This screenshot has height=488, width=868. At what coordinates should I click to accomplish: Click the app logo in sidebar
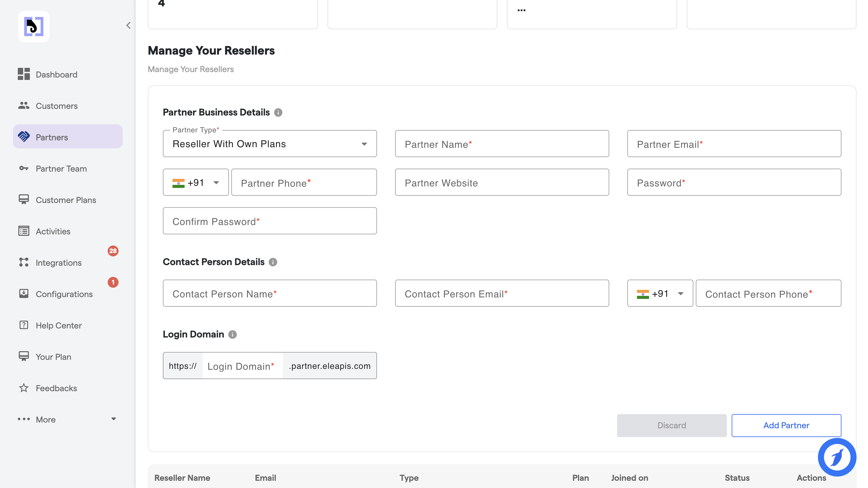(34, 26)
